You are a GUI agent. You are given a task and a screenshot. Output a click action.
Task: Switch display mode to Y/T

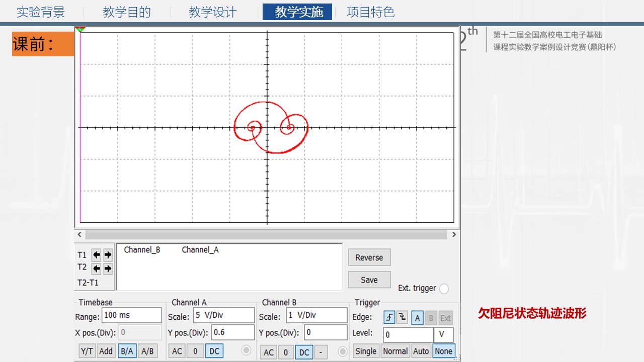point(88,351)
